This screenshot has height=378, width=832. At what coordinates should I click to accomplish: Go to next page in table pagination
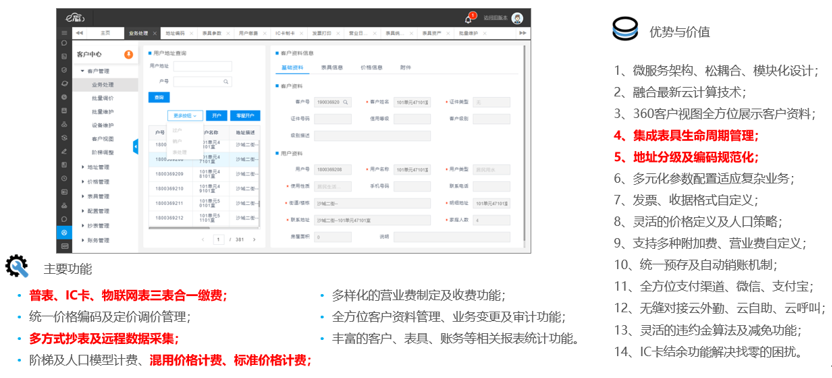254,239
